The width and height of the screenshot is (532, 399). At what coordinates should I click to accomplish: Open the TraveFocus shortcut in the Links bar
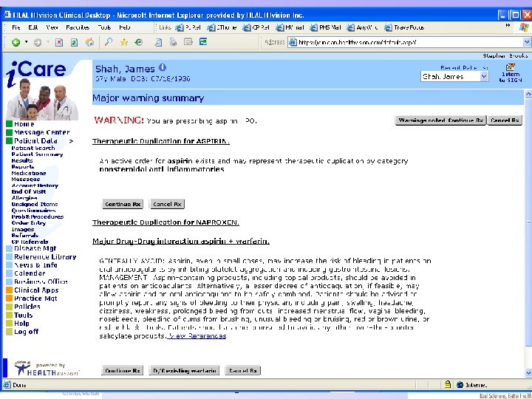point(403,27)
